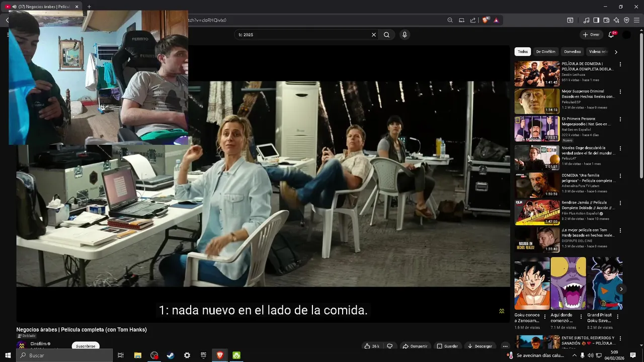Open options for 'Tom Hardy' movie video
Screen dimensions: 644x362
[x=620, y=231]
